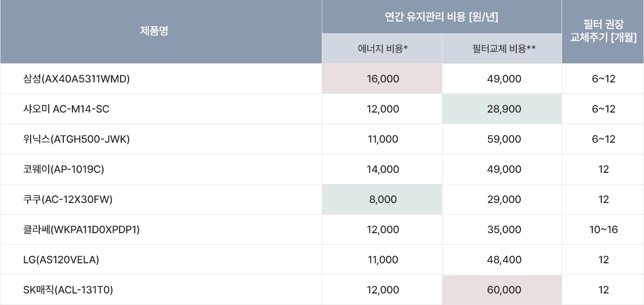Select the 59,000 filter cost cell
This screenshot has height=305, width=644.
tap(504, 139)
